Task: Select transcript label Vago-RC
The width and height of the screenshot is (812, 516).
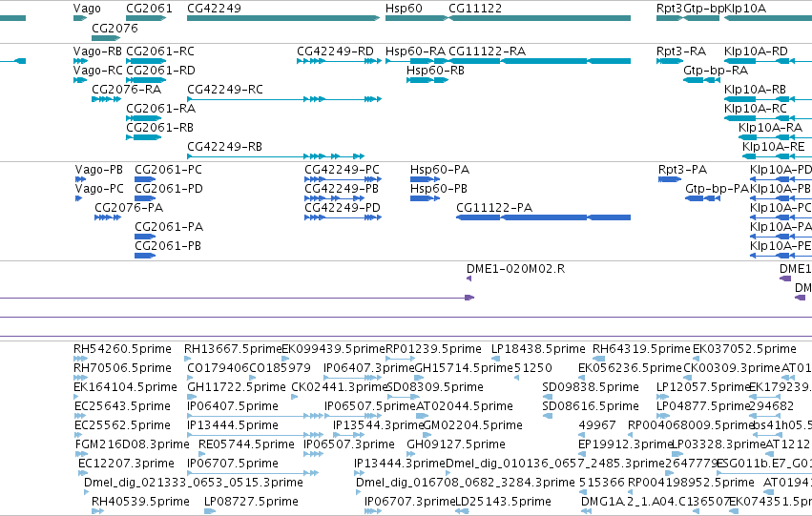Action: 98,71
